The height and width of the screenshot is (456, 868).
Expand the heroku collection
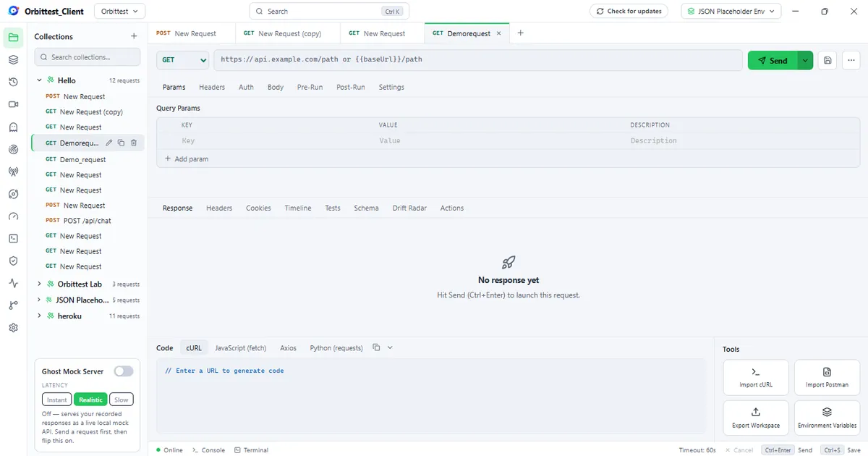click(x=39, y=316)
